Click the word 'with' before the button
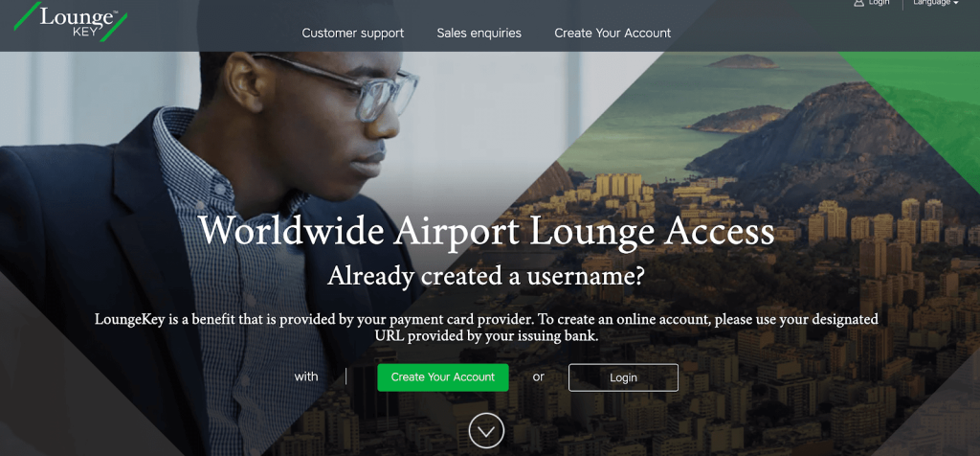 pyautogui.click(x=306, y=376)
